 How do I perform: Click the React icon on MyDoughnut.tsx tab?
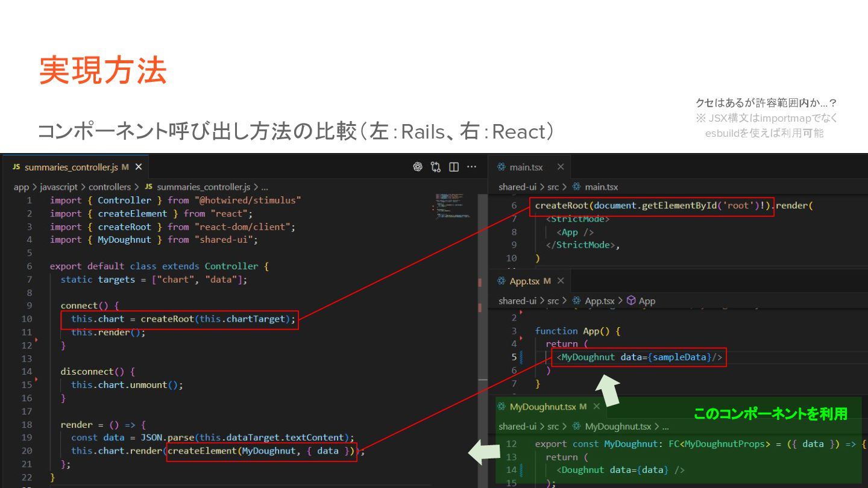(x=502, y=407)
